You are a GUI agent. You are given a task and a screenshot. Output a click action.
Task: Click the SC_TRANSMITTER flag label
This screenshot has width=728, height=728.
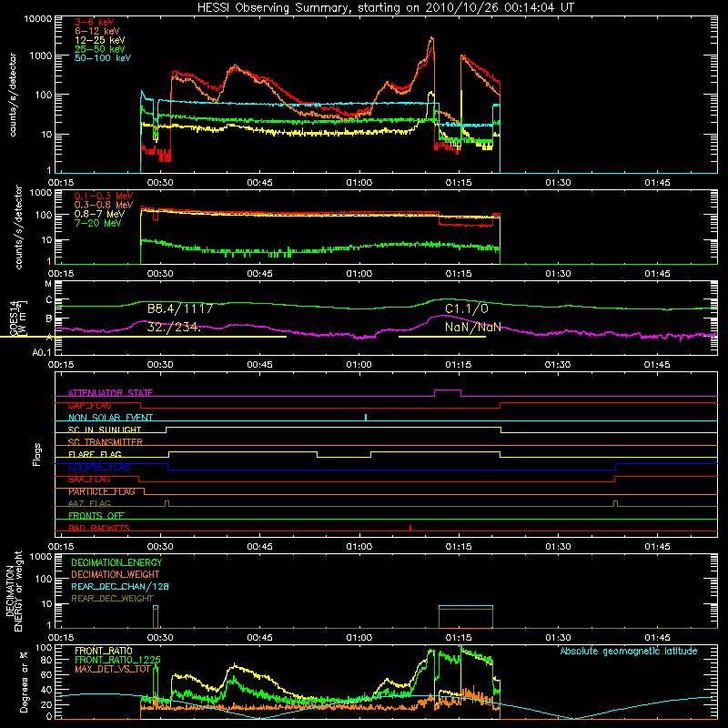[x=106, y=441]
